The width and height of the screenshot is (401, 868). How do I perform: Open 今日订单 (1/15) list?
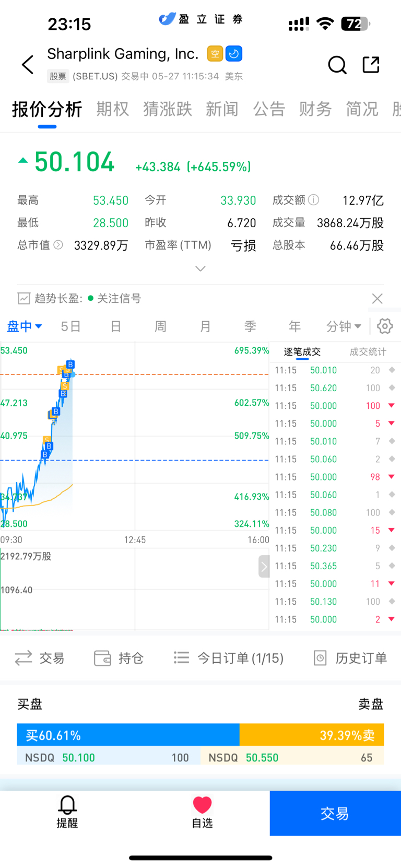click(x=229, y=658)
